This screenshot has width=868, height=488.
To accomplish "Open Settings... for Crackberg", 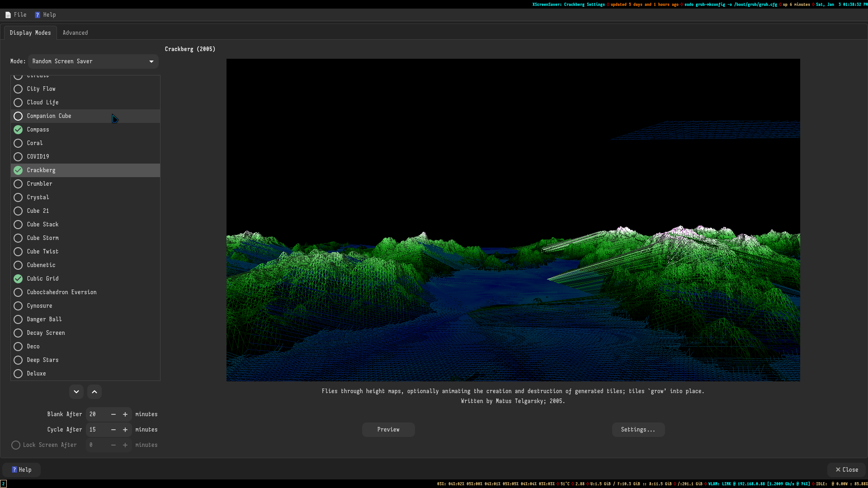I will click(638, 430).
